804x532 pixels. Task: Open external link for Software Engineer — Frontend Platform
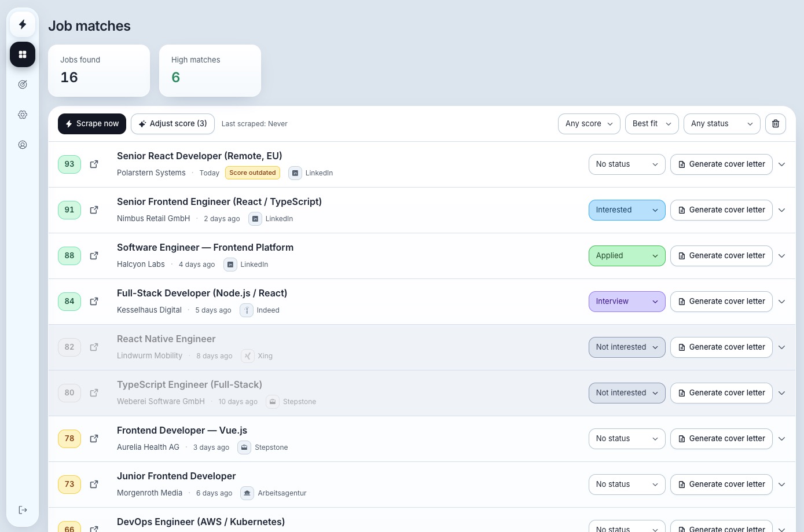(94, 256)
